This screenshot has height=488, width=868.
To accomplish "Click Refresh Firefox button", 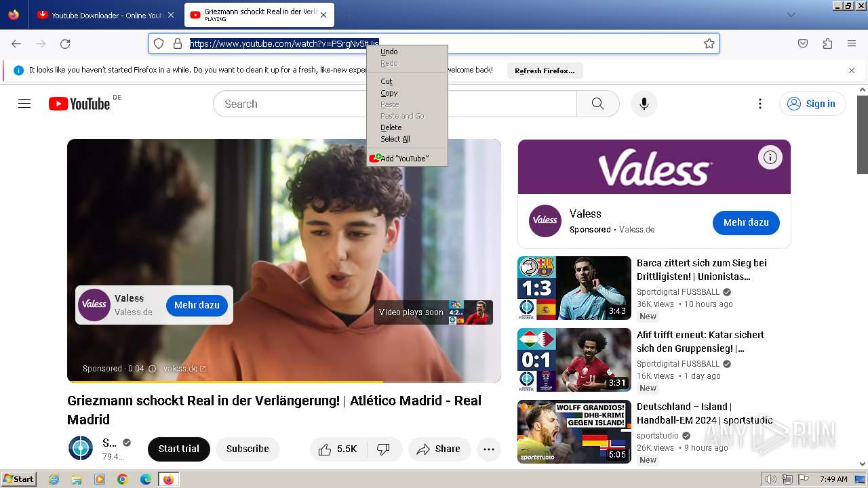I will click(x=545, y=70).
